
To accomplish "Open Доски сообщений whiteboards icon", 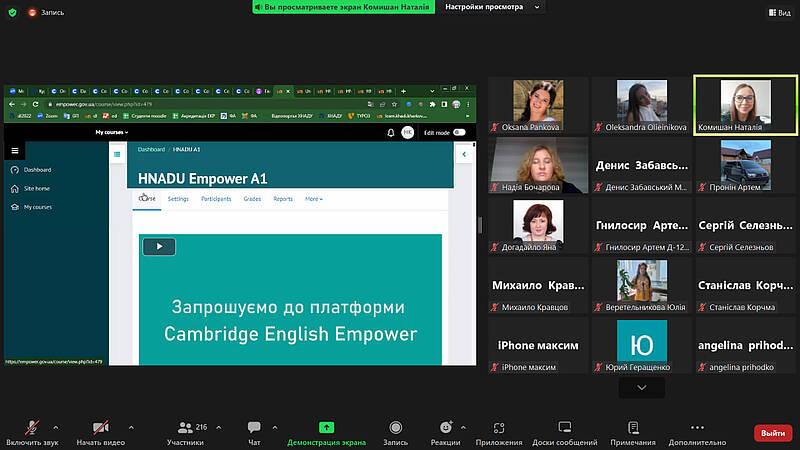I will (x=565, y=427).
